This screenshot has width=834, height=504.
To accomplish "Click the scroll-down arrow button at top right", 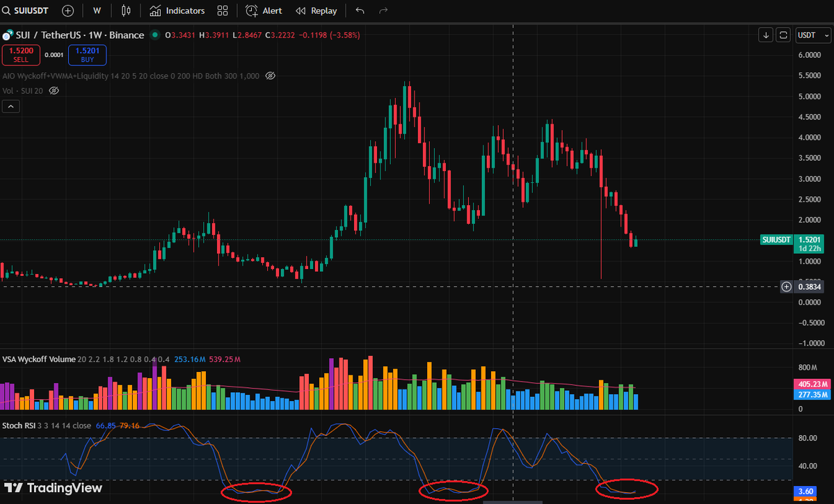I will pos(766,35).
